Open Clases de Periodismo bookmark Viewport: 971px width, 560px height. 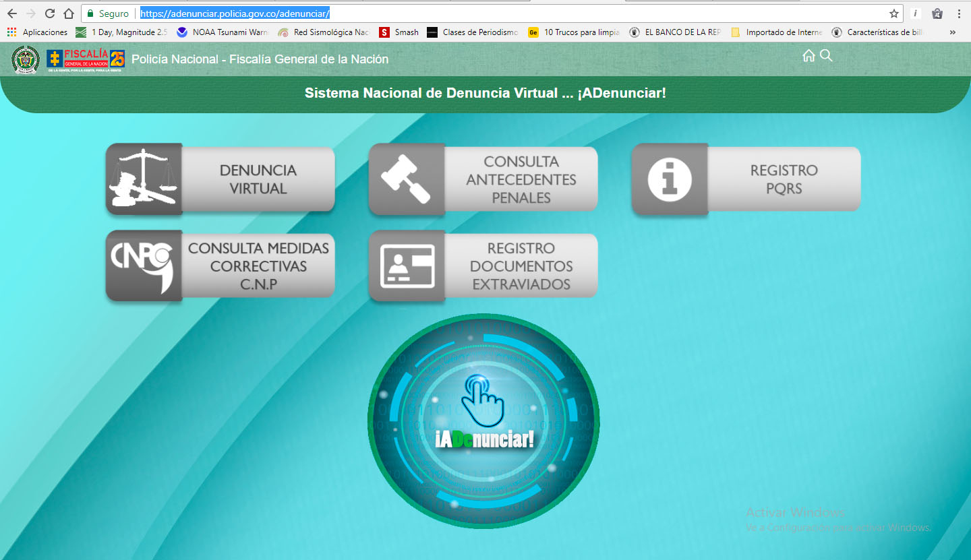coord(473,32)
